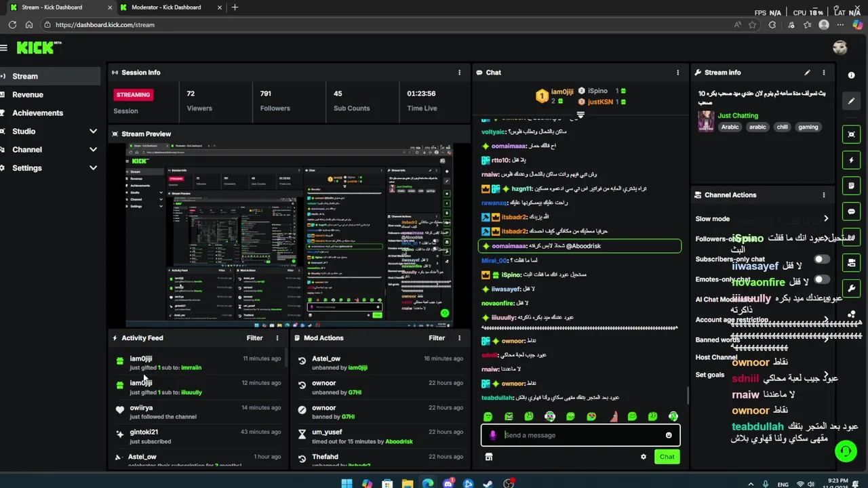The width and height of the screenshot is (868, 488).
Task: Toggle the hamburger sidebar menu
Action: 3,47
